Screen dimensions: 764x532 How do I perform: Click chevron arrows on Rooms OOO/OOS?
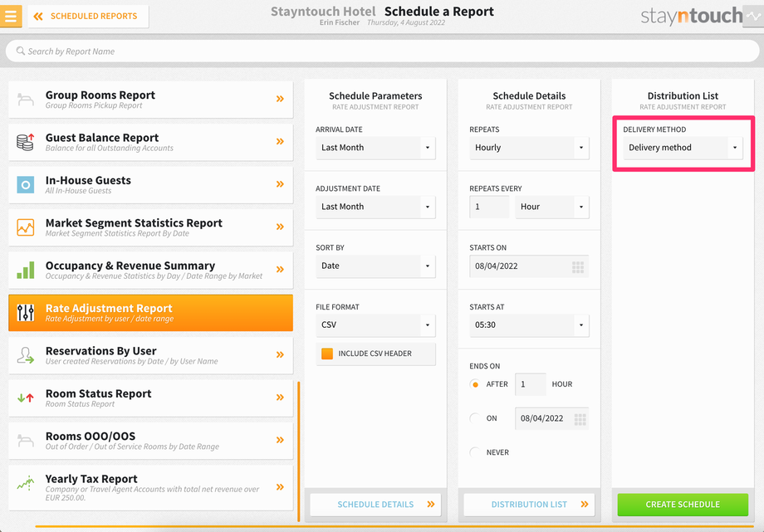click(x=280, y=440)
